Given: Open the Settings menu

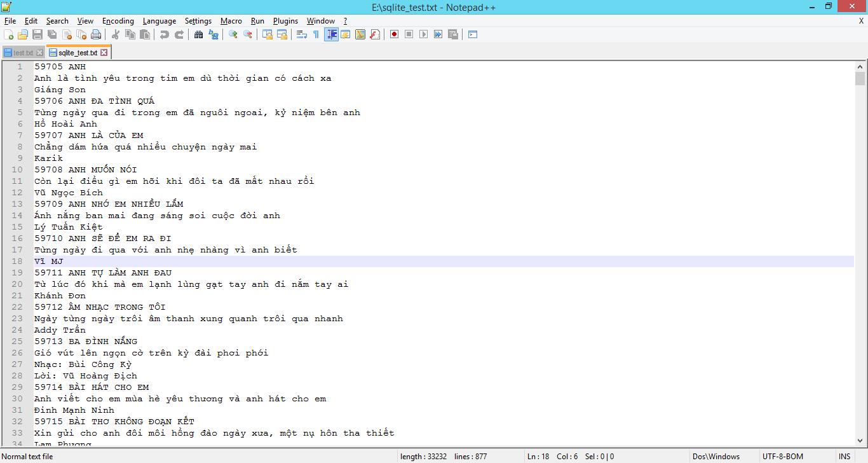Looking at the screenshot, I should click(x=198, y=21).
